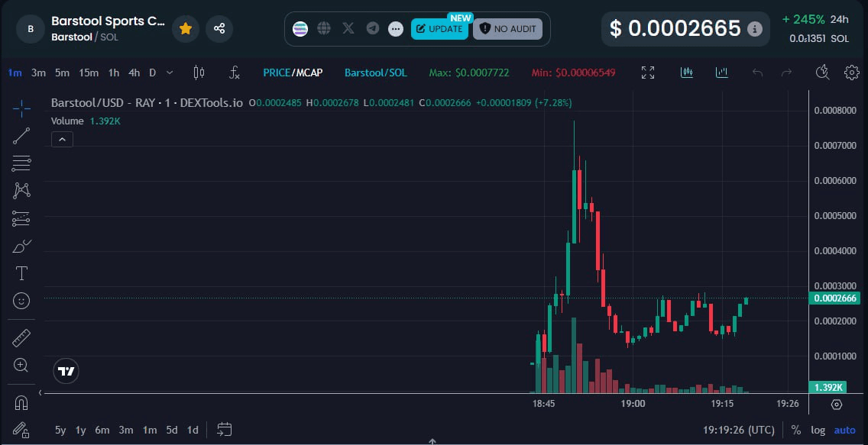868x445 pixels.
Task: Select the 5m chart interval
Action: (62, 73)
